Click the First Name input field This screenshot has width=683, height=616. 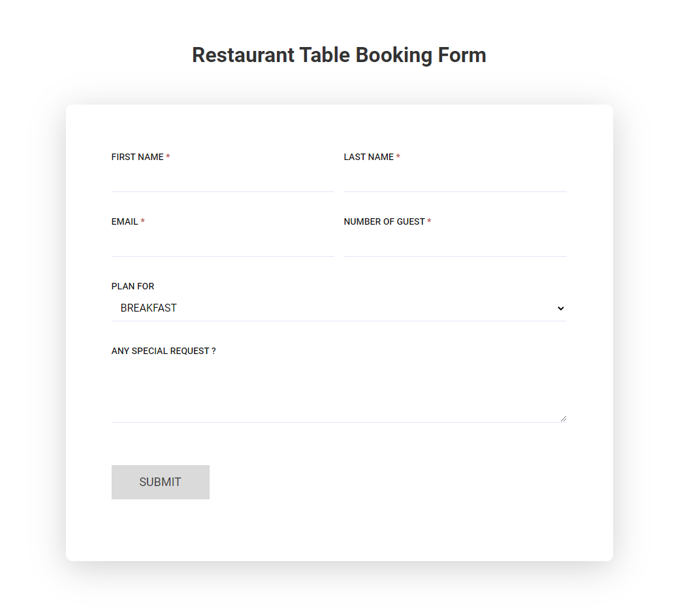pos(222,179)
